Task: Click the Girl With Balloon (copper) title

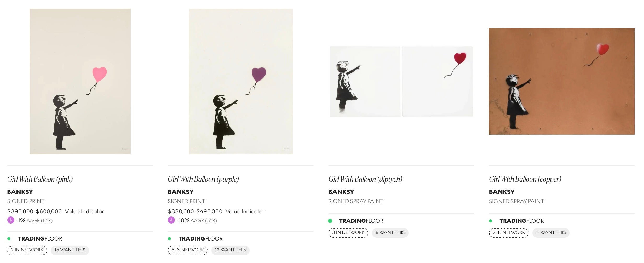Action: (525, 179)
